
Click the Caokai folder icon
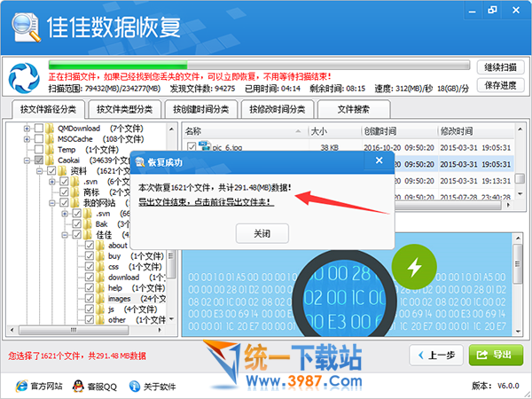pos(50,160)
